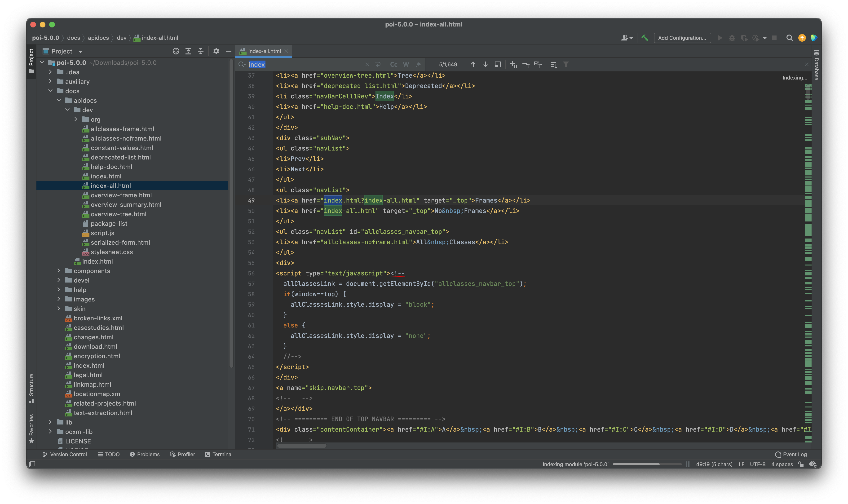Collapse the apidocs folder
Viewport: 848px width, 504px height.
click(59, 100)
